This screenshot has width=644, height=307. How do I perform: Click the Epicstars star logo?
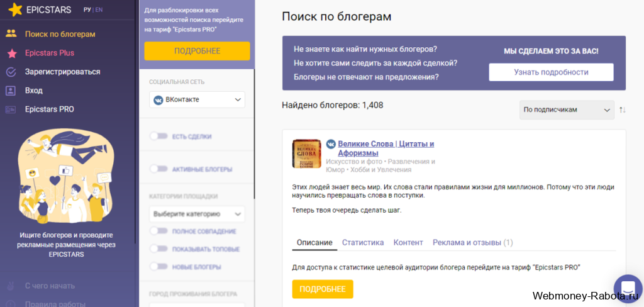click(15, 9)
